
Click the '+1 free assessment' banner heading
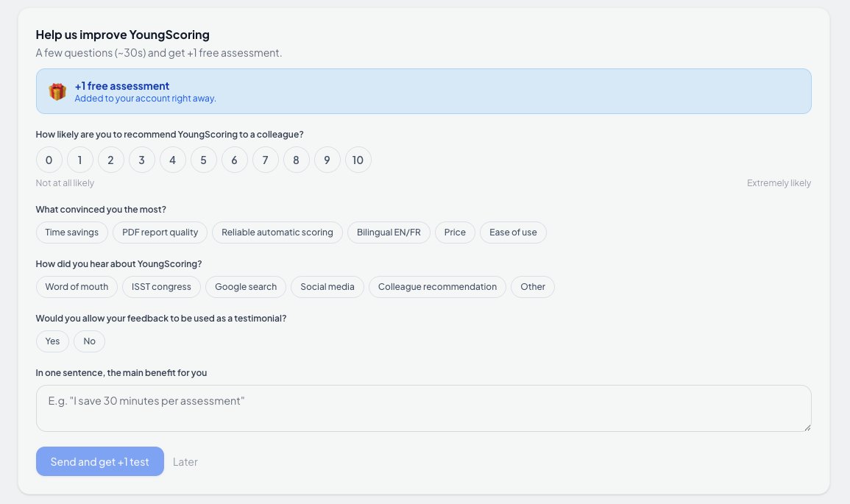pos(122,85)
